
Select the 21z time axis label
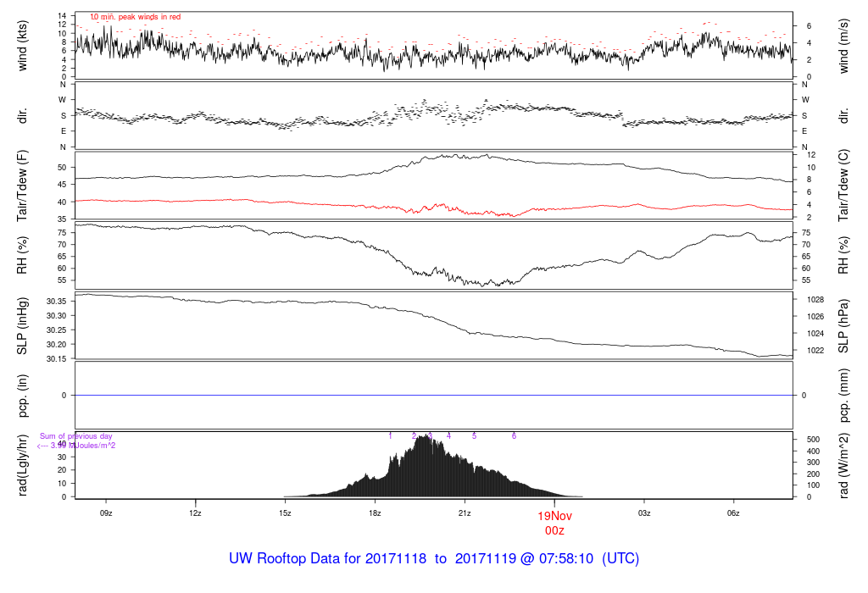pos(465,513)
